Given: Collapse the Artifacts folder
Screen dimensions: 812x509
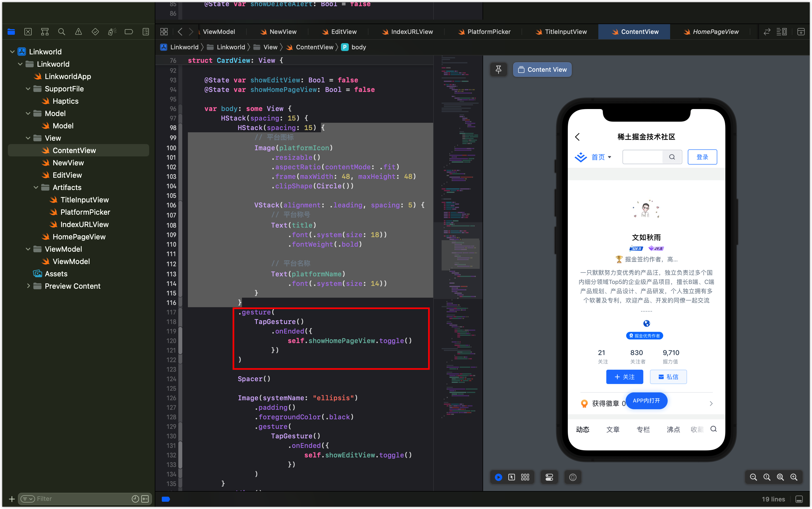Looking at the screenshot, I should click(x=36, y=188).
